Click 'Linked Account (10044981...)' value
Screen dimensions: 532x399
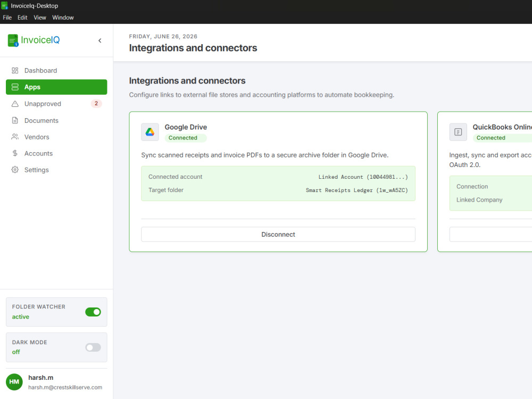(363, 177)
